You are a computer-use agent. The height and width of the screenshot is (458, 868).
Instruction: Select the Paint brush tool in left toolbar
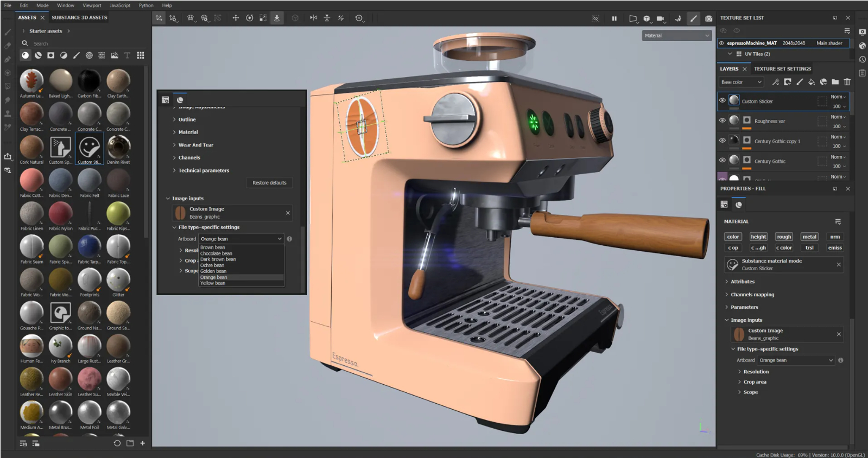click(8, 32)
